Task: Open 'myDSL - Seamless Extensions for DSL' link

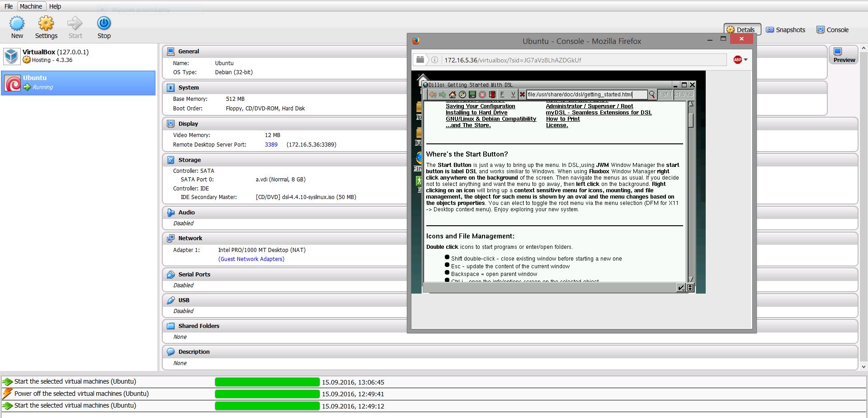Action: tap(599, 113)
